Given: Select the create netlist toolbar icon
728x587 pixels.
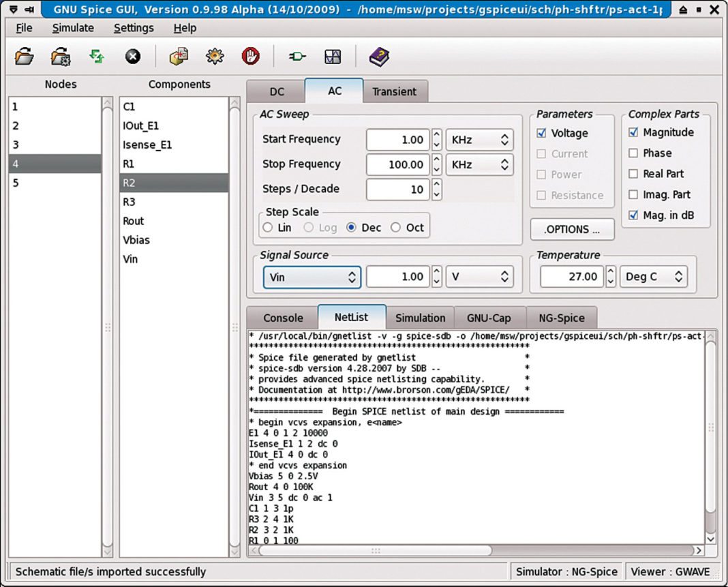Looking at the screenshot, I should 178,57.
